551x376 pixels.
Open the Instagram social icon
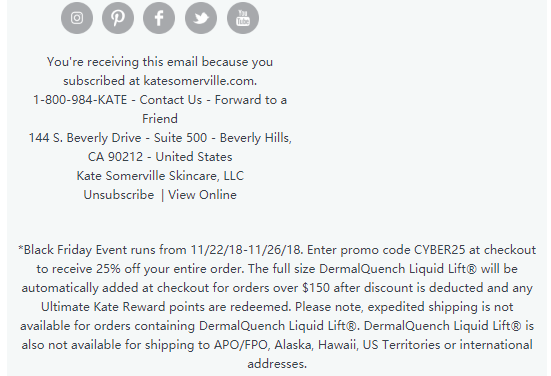point(77,18)
